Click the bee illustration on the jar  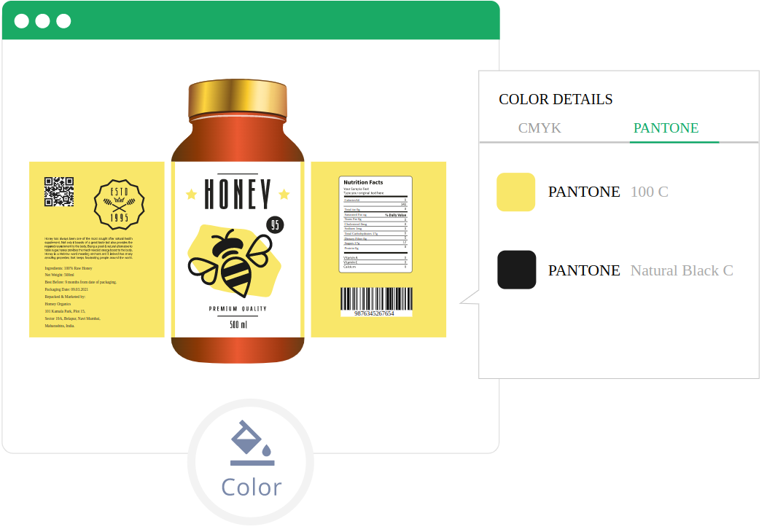pos(230,262)
